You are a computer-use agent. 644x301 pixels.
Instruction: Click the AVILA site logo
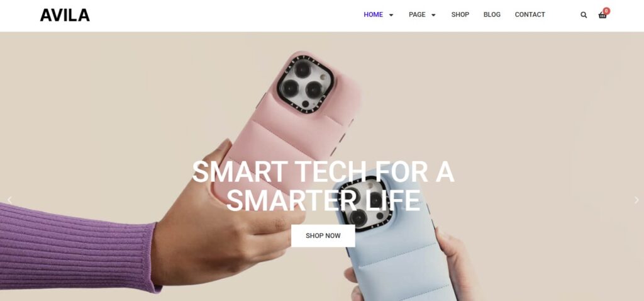click(x=65, y=15)
